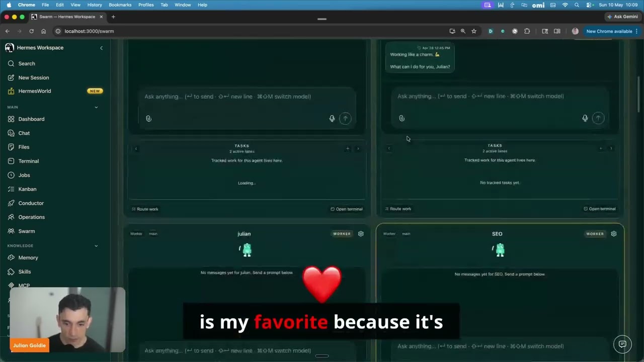This screenshot has height=362, width=644.
Task: Open the Memory knowledge page
Action: (x=28, y=257)
